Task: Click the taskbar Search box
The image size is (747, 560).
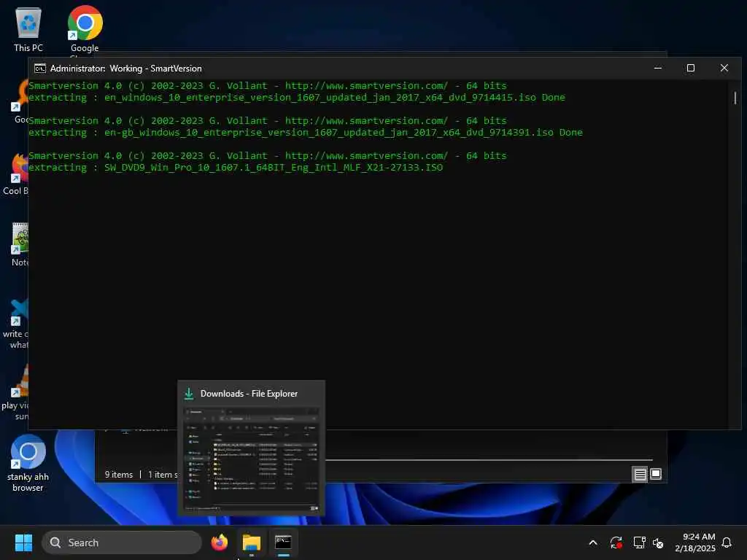Action: (x=122, y=542)
